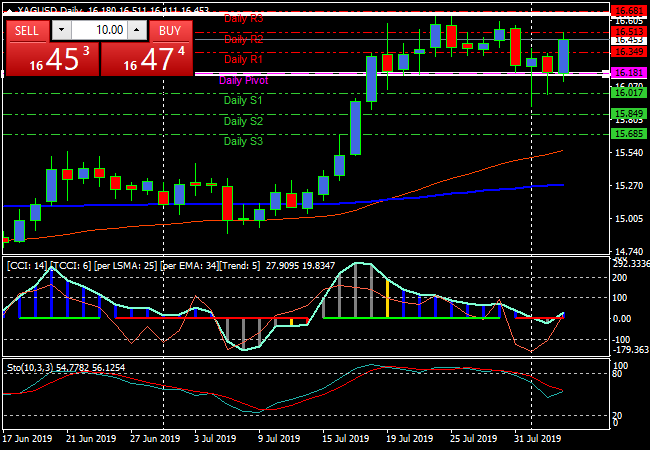Select the Daily S3 support label
This screenshot has width=650, height=450.
(x=243, y=141)
